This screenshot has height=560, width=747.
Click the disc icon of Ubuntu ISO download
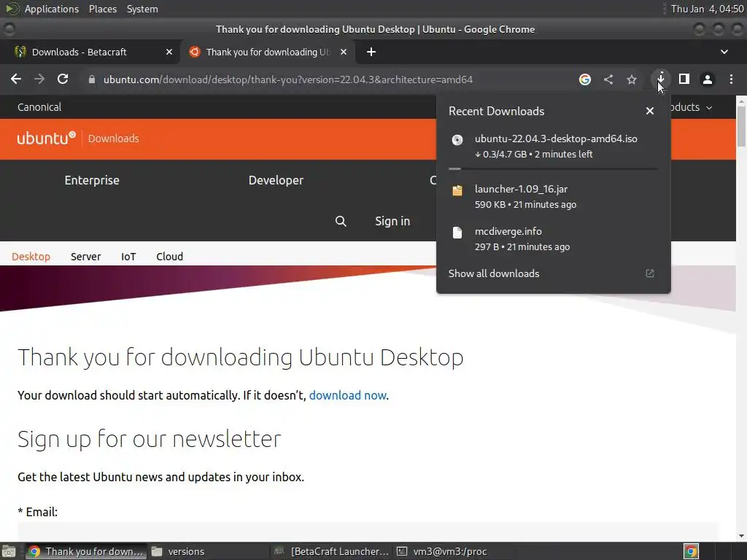pos(457,139)
